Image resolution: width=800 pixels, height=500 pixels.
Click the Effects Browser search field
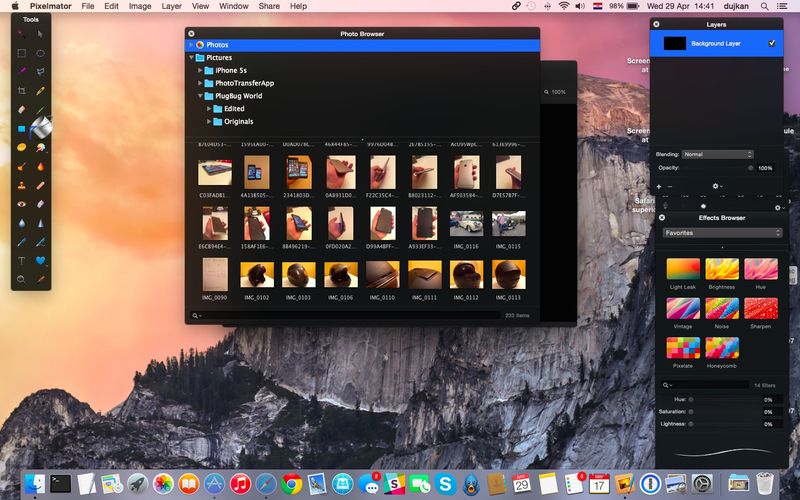coord(705,385)
